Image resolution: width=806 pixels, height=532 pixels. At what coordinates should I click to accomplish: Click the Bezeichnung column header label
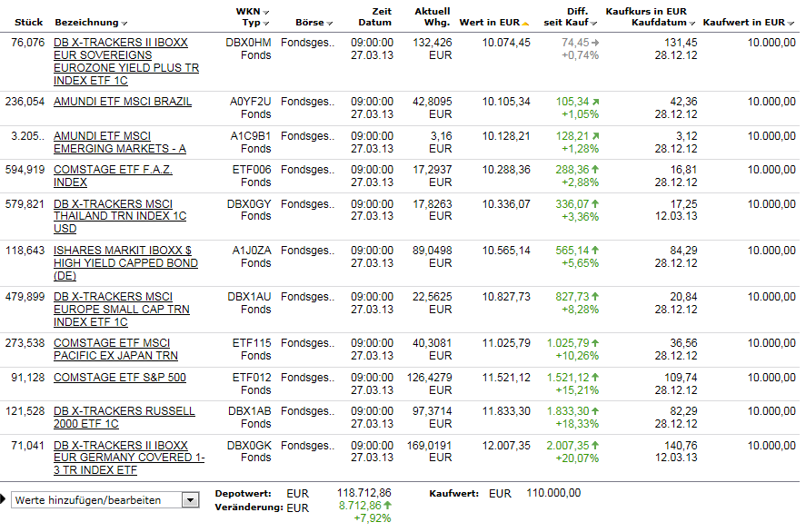(x=86, y=23)
